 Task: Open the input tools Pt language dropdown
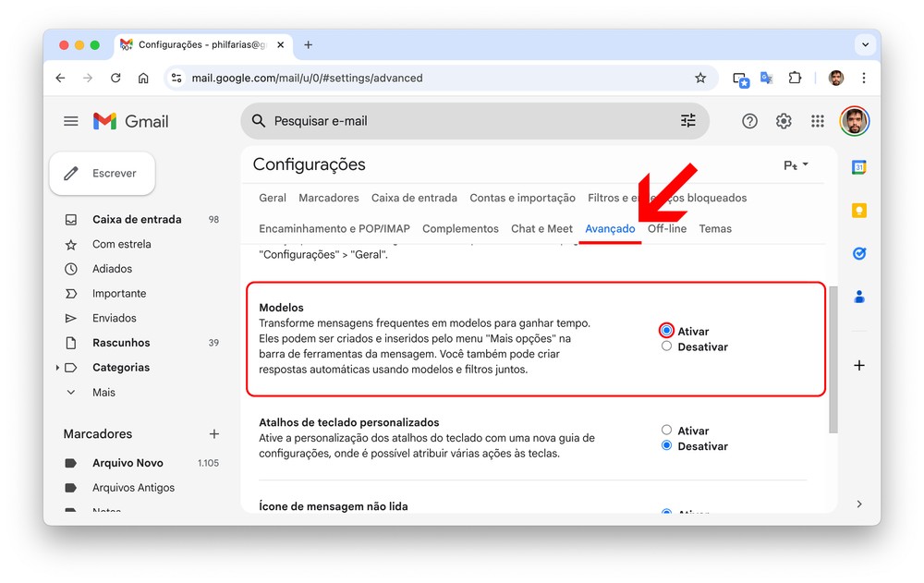796,165
